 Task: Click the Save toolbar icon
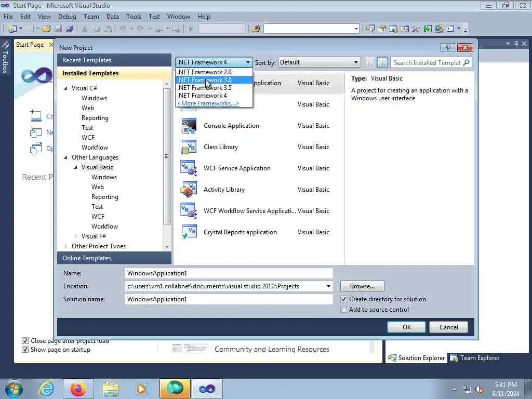58,29
